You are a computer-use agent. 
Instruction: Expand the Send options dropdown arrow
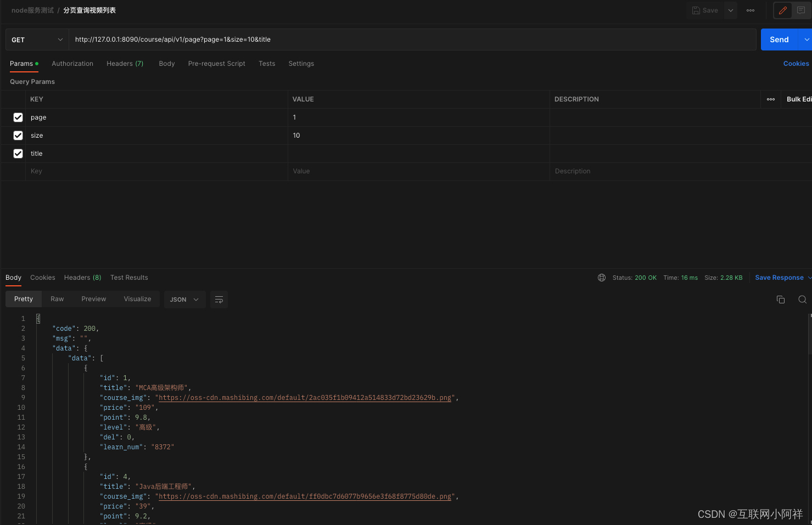806,39
